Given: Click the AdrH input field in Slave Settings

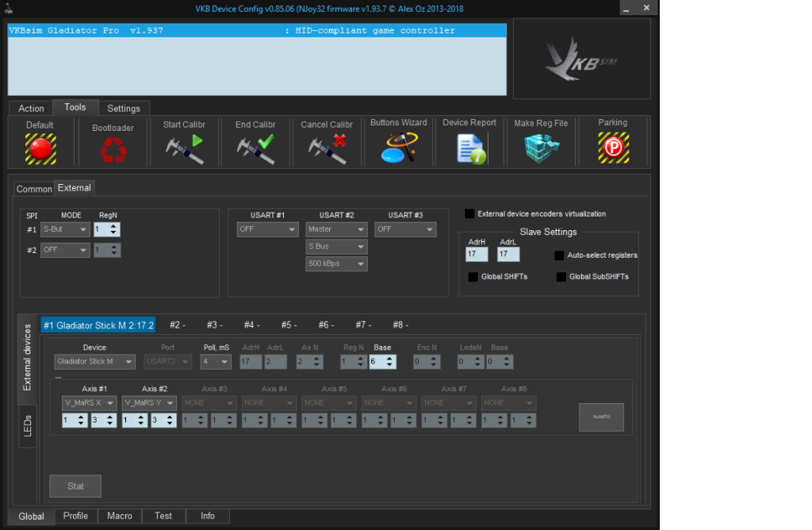Looking at the screenshot, I should pos(477,255).
